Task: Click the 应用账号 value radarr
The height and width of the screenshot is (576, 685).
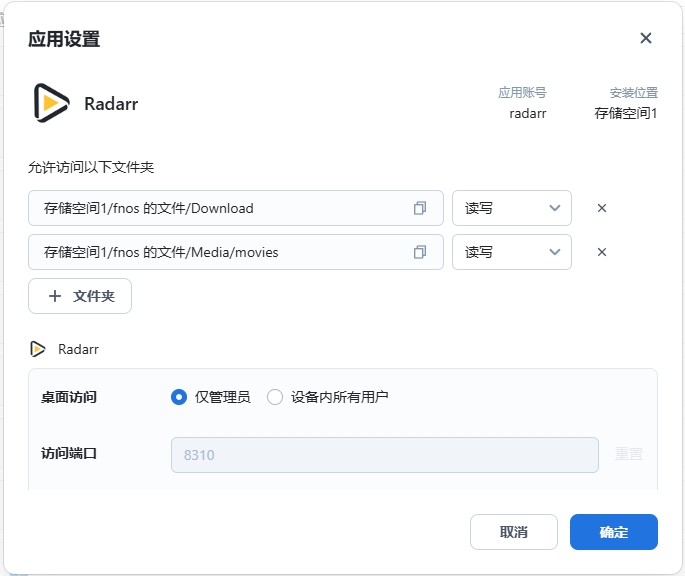Action: [x=528, y=114]
